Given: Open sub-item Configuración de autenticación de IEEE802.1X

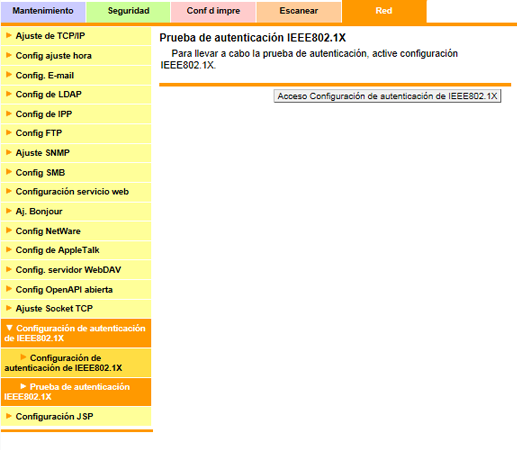Looking at the screenshot, I should [76, 363].
